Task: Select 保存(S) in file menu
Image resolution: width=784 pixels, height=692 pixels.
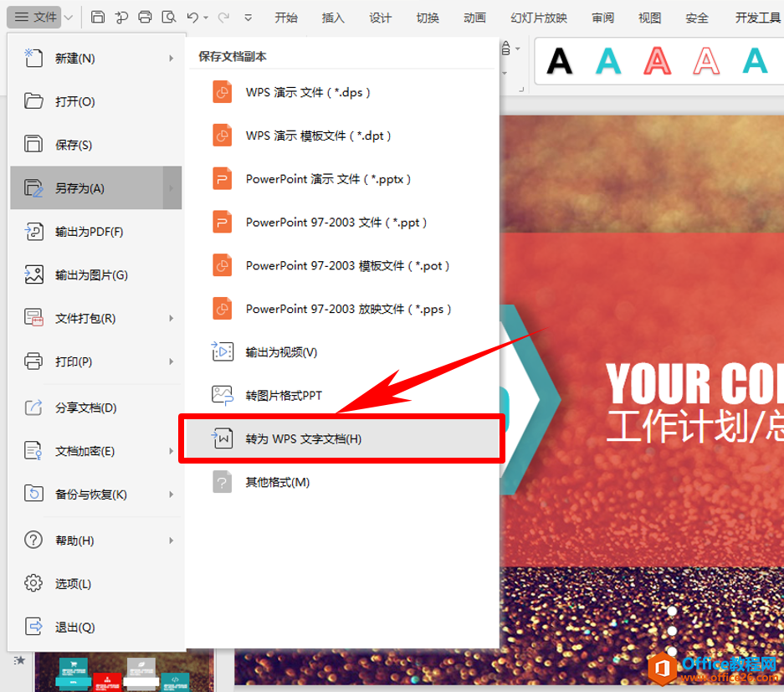Action: (96, 145)
